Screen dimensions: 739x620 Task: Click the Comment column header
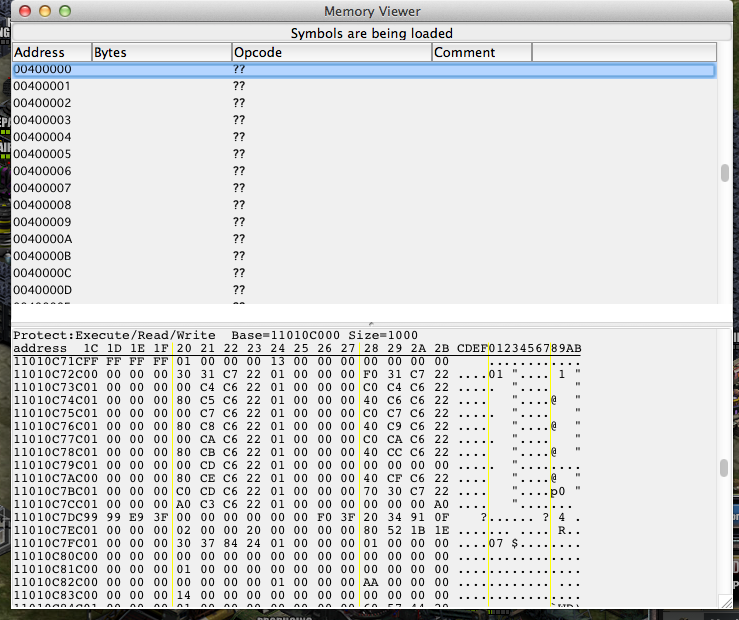[x=480, y=52]
